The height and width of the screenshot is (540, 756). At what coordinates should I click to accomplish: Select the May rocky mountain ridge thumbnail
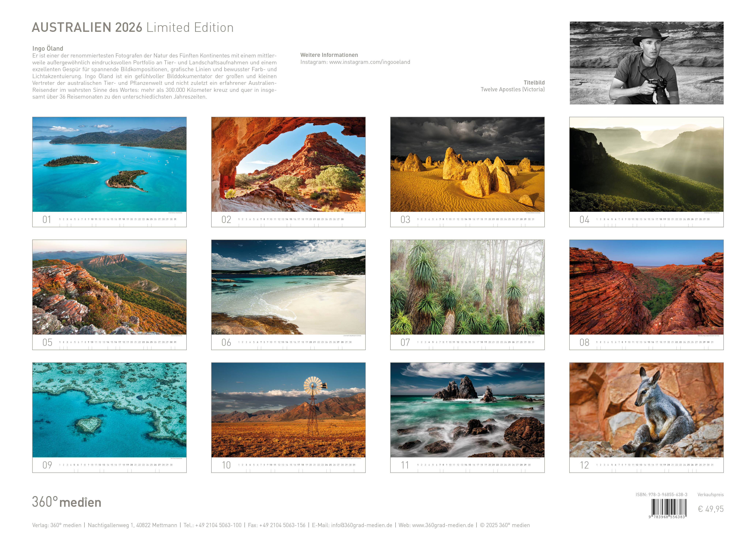point(109,287)
